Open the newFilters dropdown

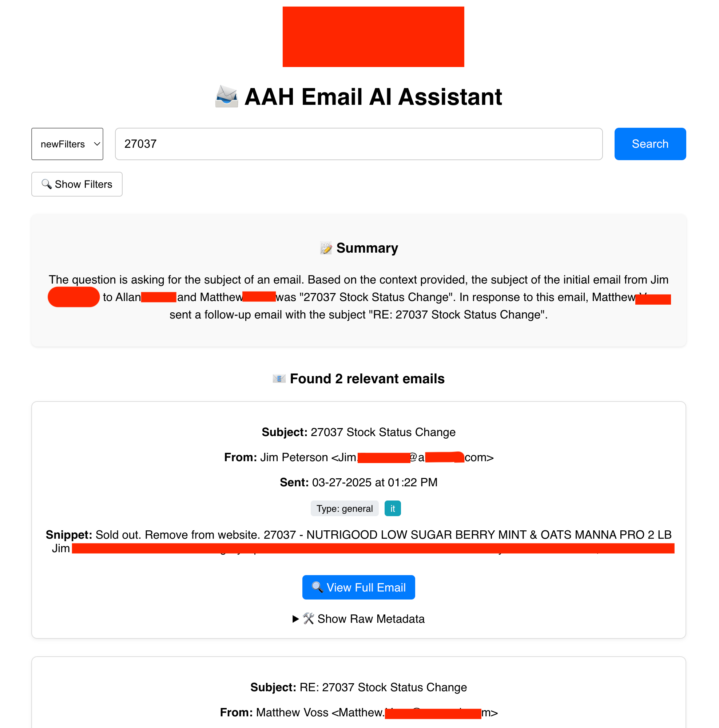(67, 144)
